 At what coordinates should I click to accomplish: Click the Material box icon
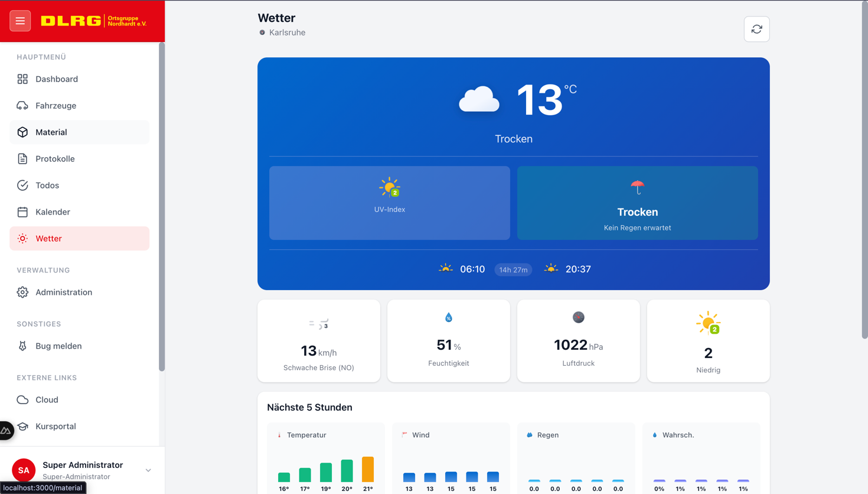click(x=22, y=132)
